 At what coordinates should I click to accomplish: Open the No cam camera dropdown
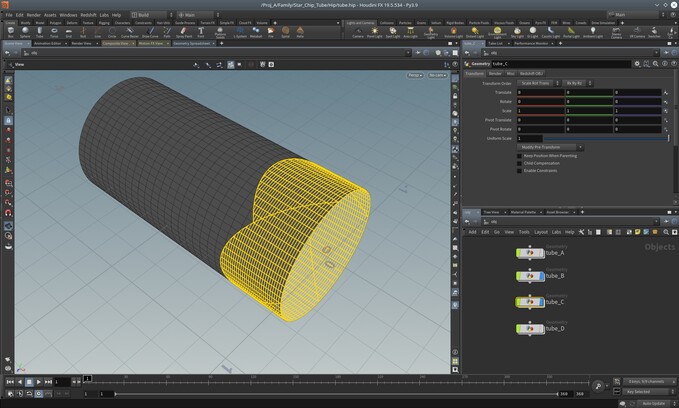tap(437, 75)
